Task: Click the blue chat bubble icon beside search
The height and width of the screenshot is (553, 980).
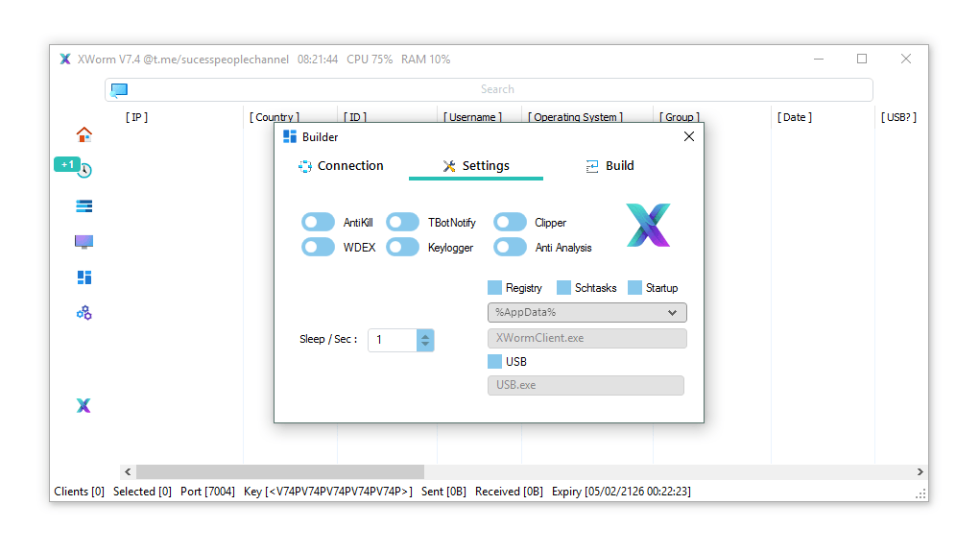Action: [x=119, y=88]
